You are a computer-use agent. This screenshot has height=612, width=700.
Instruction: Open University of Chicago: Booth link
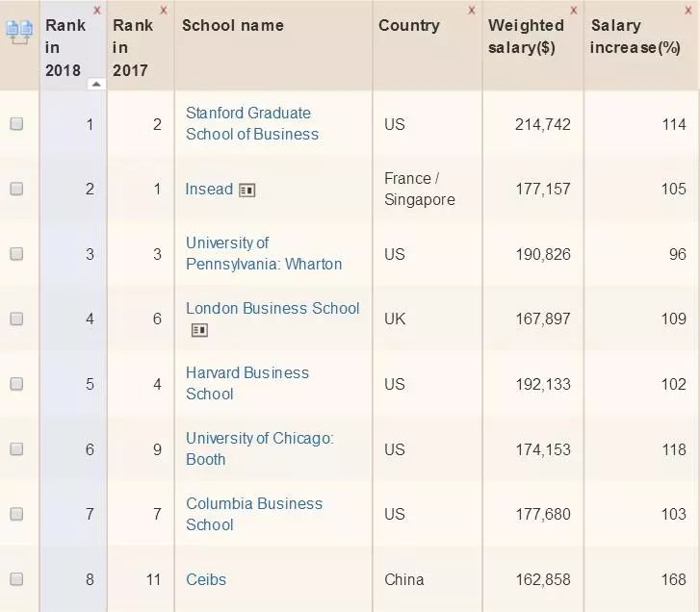pyautogui.click(x=259, y=448)
